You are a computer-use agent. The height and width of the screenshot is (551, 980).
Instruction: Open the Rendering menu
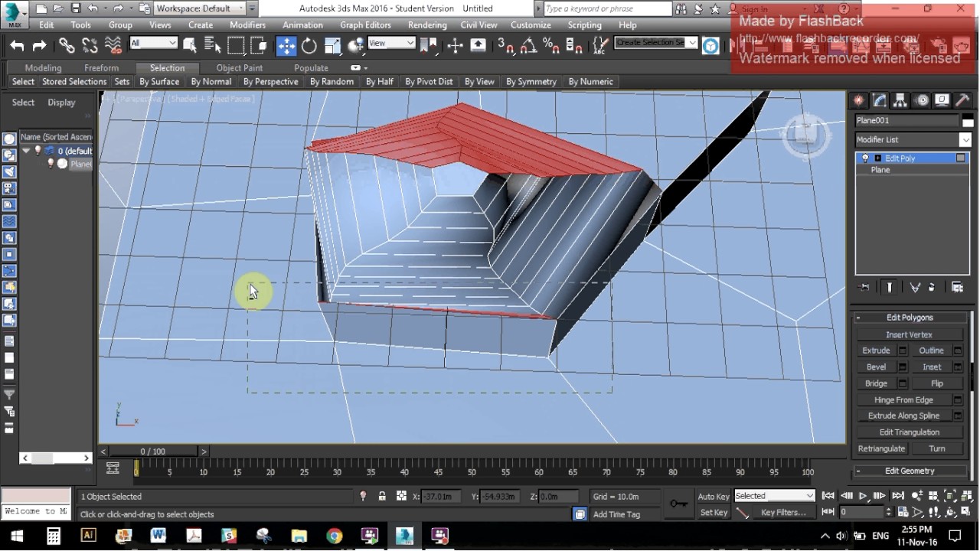click(x=427, y=24)
